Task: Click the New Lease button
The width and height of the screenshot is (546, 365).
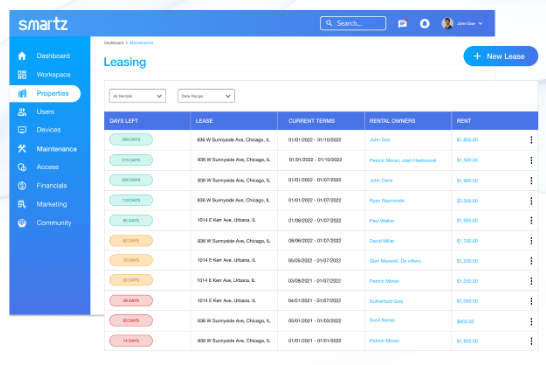Action: tap(500, 56)
